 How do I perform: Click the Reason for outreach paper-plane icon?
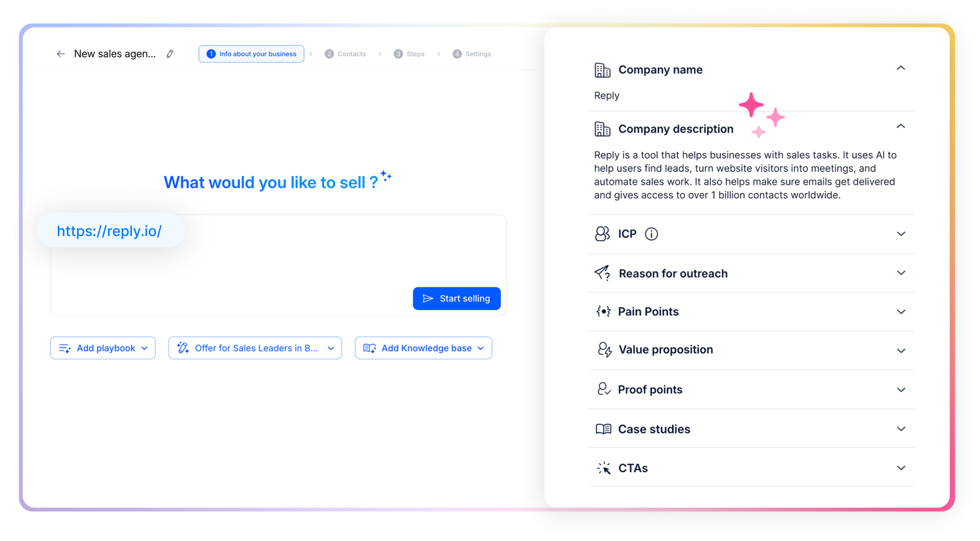pos(602,273)
